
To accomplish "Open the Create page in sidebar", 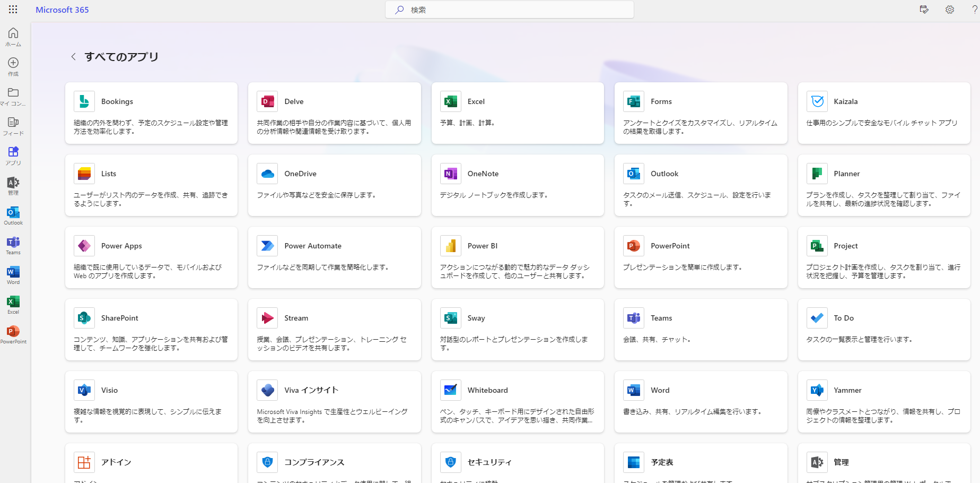I will 13,67.
